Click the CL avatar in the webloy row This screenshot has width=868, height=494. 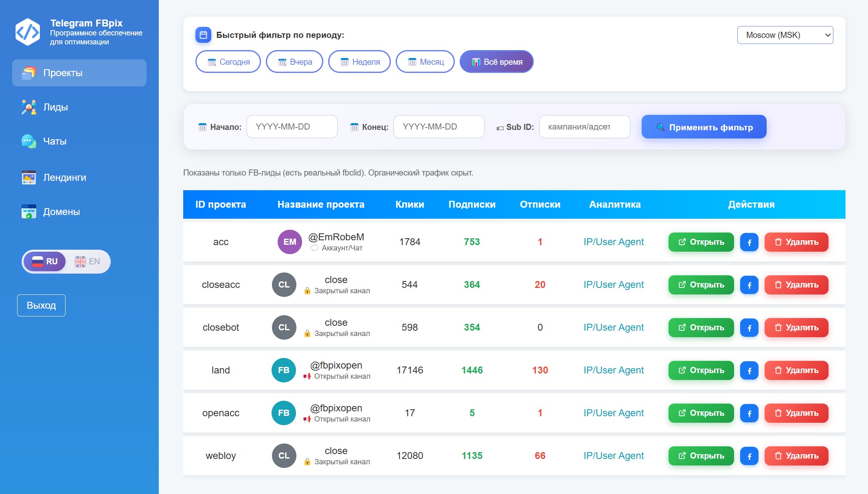coord(284,456)
